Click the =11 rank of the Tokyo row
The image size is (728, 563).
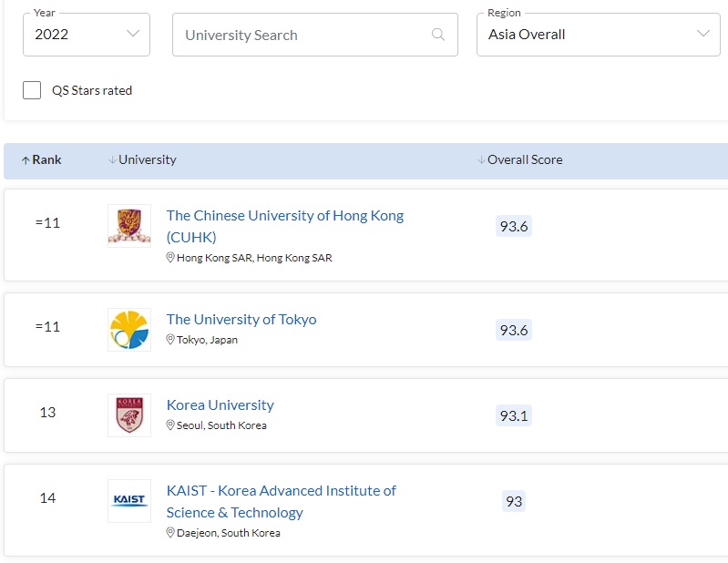point(47,327)
